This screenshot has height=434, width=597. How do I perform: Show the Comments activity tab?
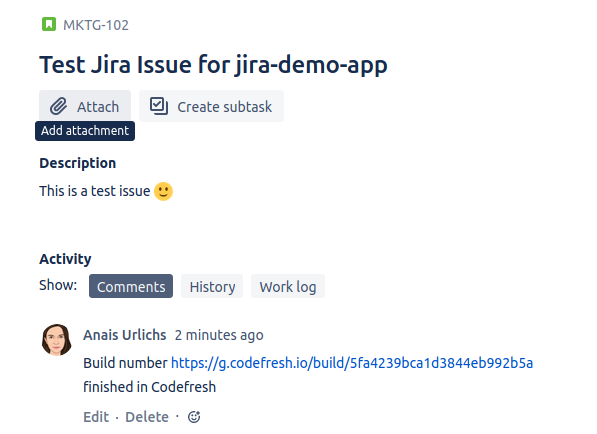[131, 286]
